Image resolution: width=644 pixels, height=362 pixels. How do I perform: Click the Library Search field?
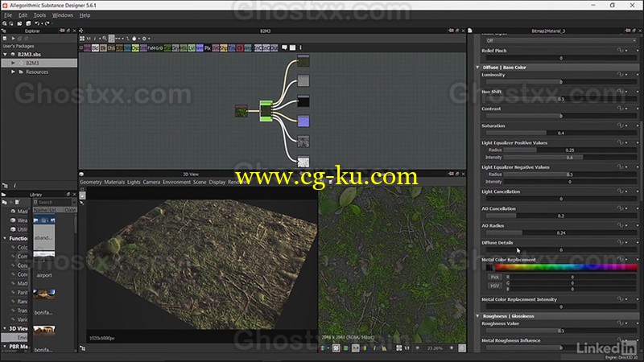point(52,202)
